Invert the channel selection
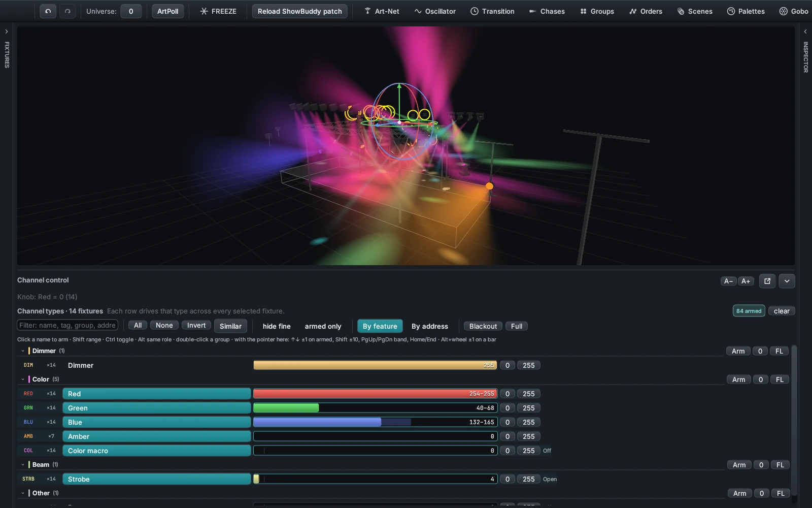The image size is (812, 508). 196,325
